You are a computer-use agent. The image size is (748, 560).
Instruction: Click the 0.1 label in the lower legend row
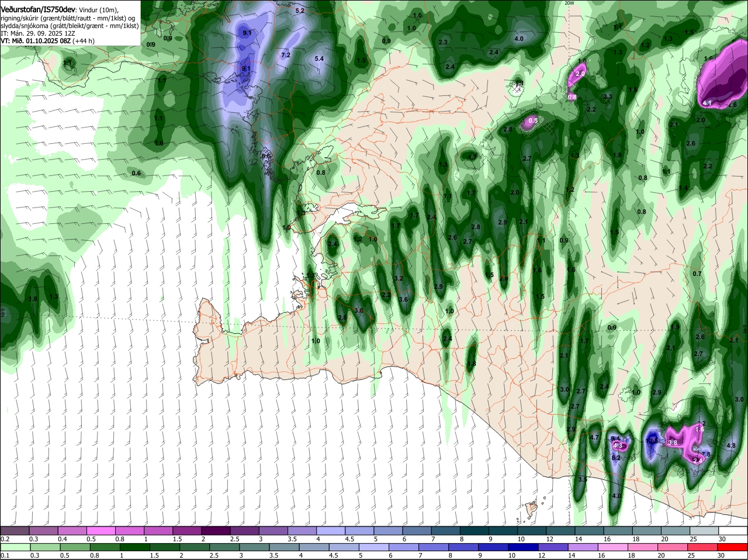point(5,555)
